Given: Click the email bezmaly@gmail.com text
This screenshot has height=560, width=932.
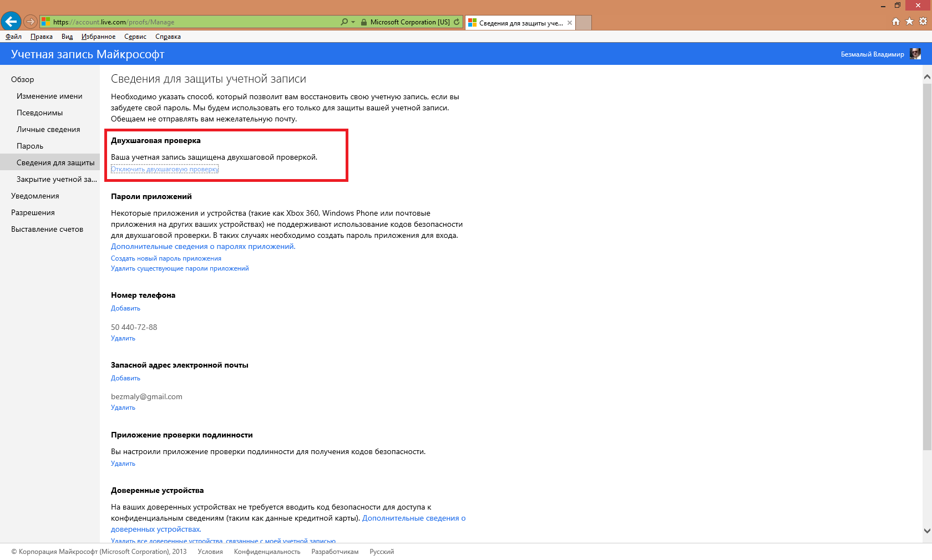Looking at the screenshot, I should 146,396.
